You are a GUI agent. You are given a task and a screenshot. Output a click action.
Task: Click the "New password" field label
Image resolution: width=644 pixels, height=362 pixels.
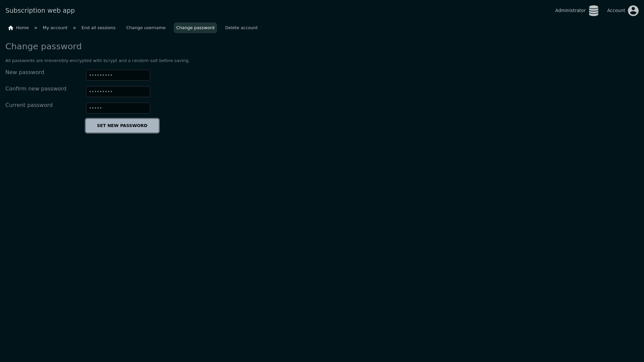(24, 72)
